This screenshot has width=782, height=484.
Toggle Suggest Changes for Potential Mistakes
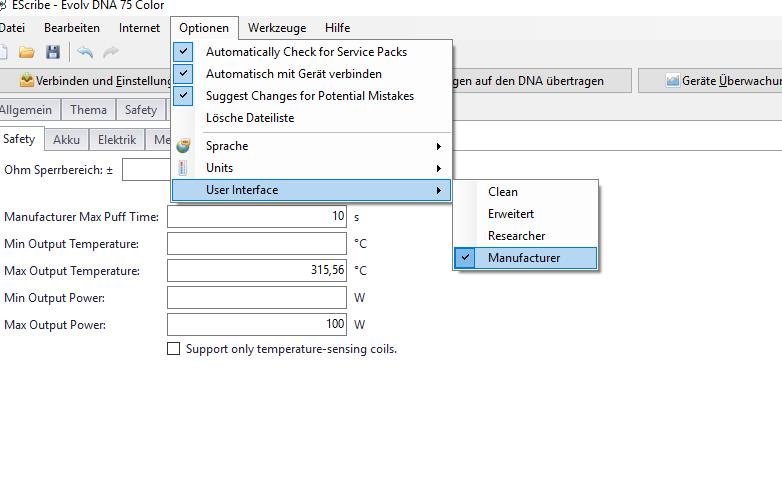click(309, 96)
